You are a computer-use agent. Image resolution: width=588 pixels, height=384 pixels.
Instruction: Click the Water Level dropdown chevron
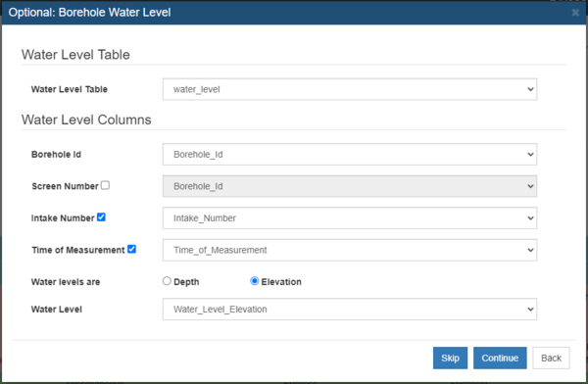(x=530, y=309)
